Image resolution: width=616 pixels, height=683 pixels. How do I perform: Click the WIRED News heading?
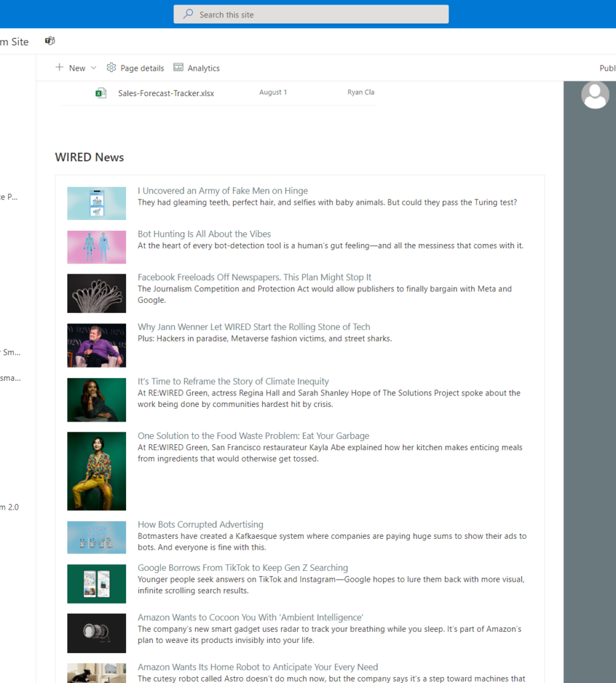pyautogui.click(x=89, y=157)
